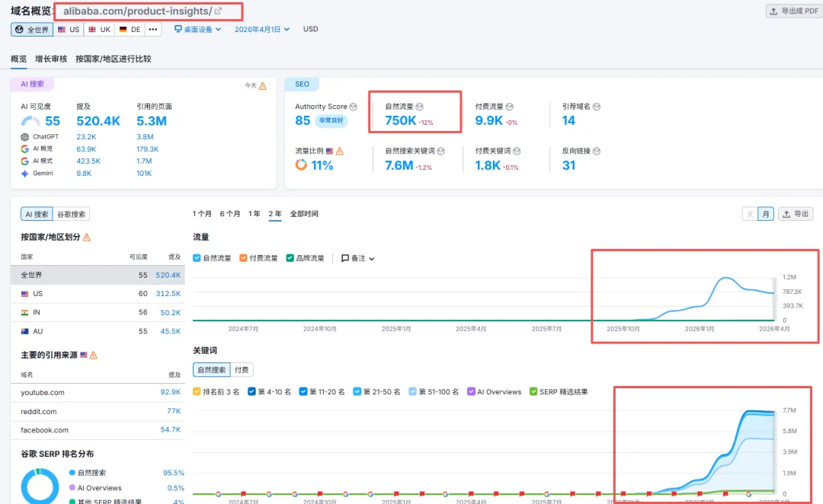Set chart granularity to 月
This screenshot has width=823, height=504.
[765, 214]
